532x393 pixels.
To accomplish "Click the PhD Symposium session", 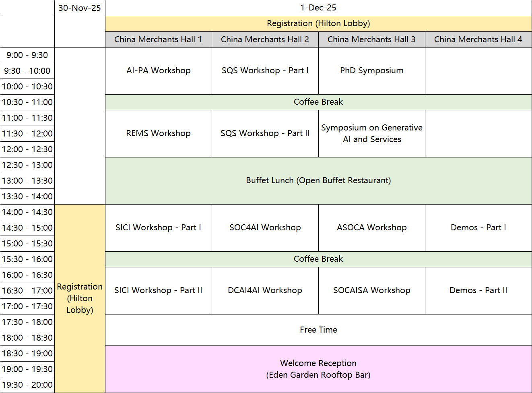I will [371, 70].
